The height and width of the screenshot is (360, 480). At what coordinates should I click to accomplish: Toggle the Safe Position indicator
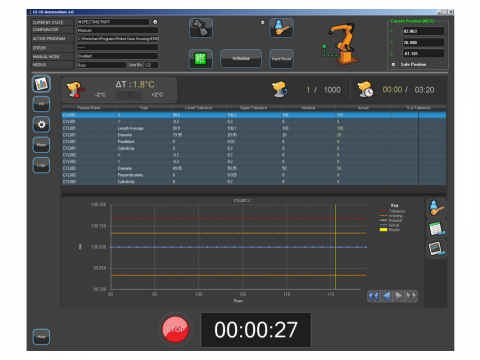coord(393,64)
